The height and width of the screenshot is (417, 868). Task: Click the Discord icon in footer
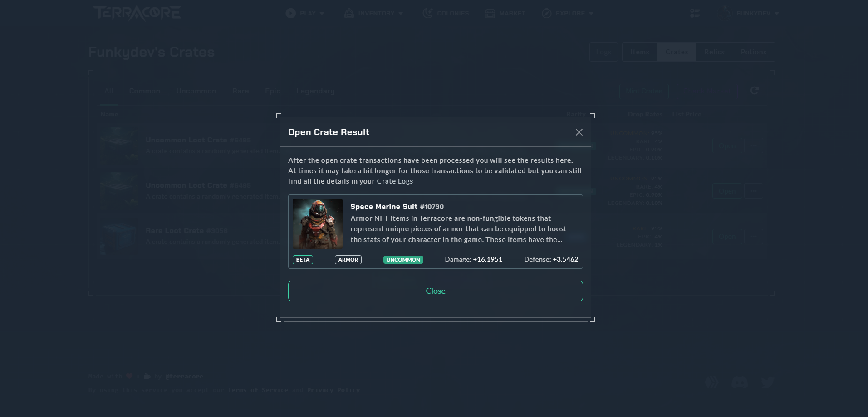point(740,383)
